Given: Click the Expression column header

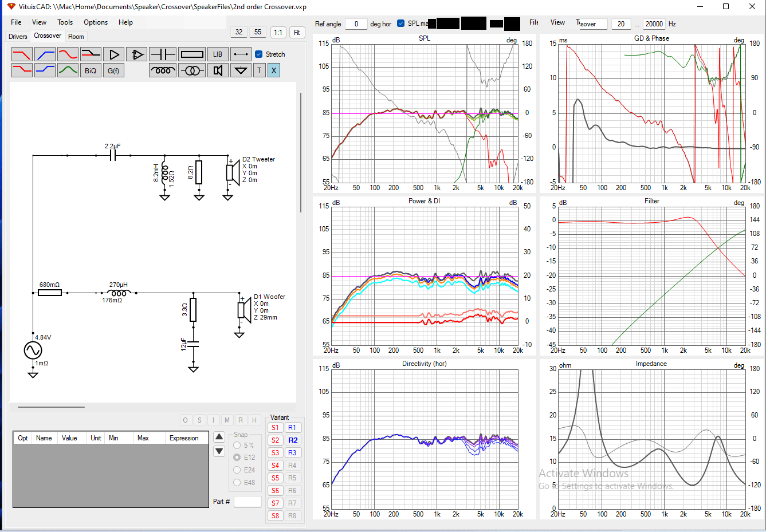Looking at the screenshot, I should 184,438.
